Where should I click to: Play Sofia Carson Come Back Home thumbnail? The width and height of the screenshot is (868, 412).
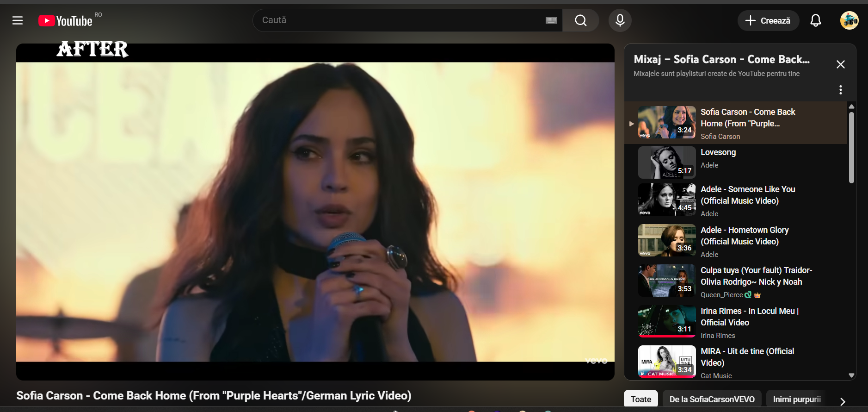pos(667,122)
